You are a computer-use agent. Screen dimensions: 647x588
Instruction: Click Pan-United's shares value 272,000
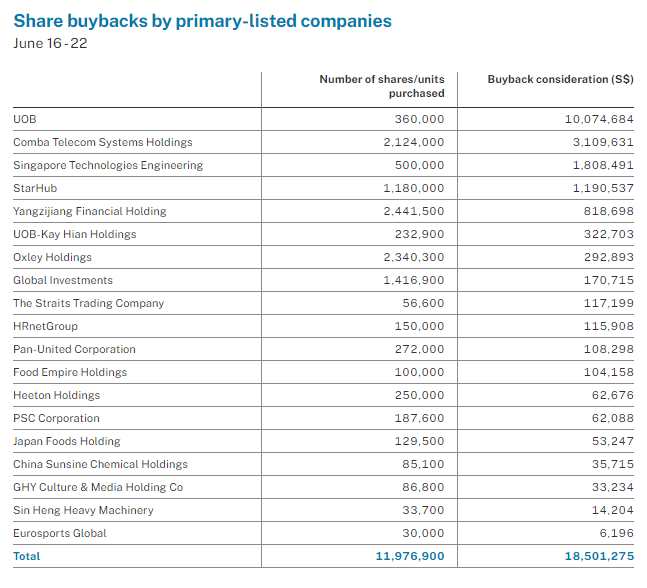tap(419, 349)
